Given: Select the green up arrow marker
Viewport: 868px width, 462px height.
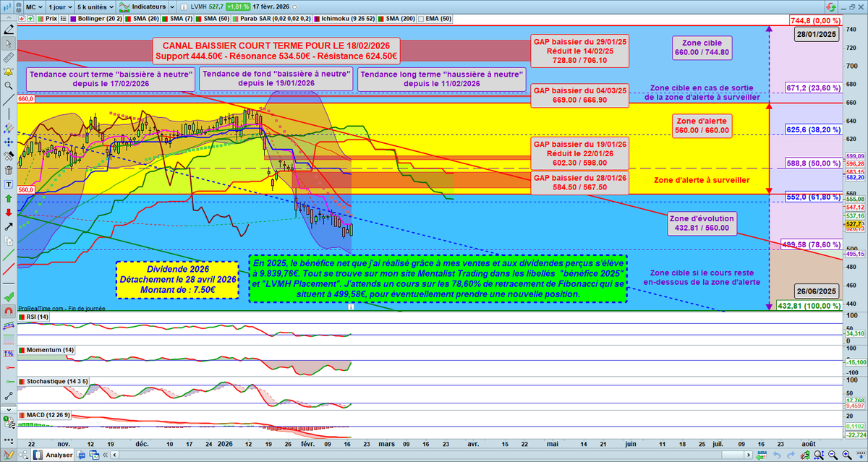Looking at the screenshot, I should 9,198.
